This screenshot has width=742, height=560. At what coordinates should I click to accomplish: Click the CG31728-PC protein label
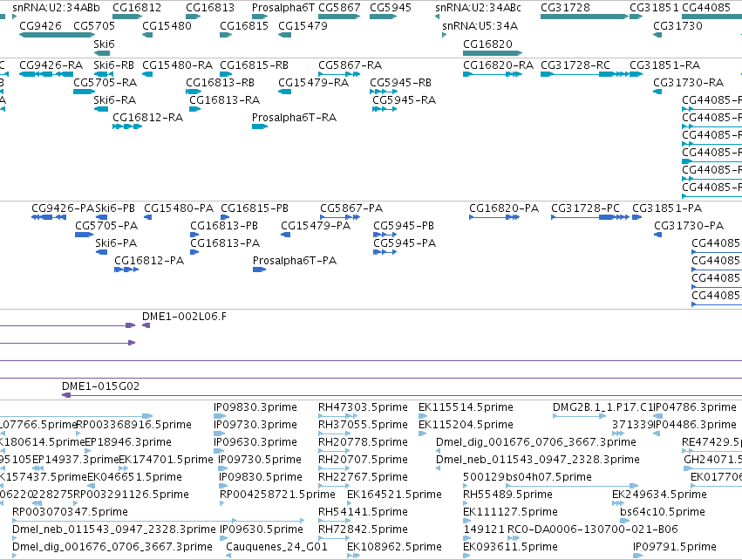click(x=585, y=208)
